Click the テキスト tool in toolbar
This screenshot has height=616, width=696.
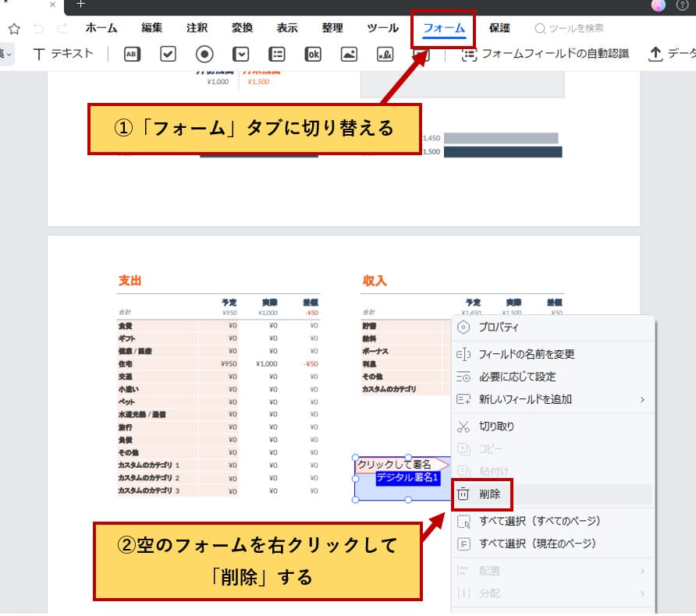pos(63,54)
